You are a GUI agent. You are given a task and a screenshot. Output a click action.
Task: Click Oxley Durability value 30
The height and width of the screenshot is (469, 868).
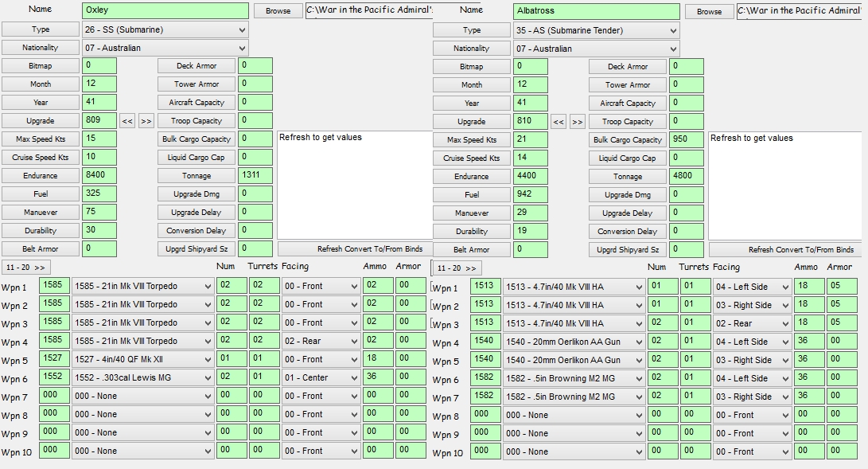[x=99, y=230]
